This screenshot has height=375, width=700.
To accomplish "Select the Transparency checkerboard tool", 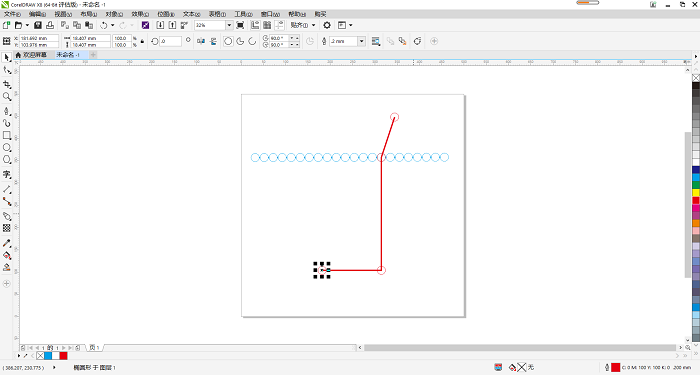I will point(7,228).
